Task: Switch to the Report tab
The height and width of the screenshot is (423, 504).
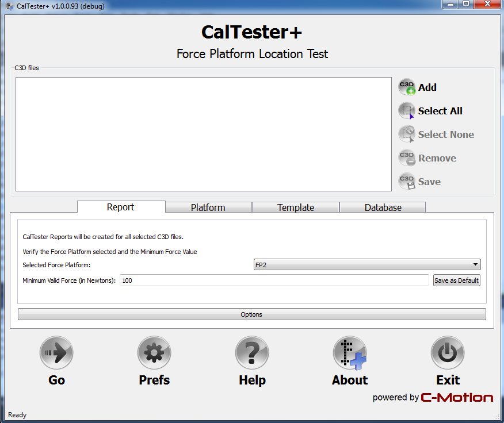Action: click(121, 207)
